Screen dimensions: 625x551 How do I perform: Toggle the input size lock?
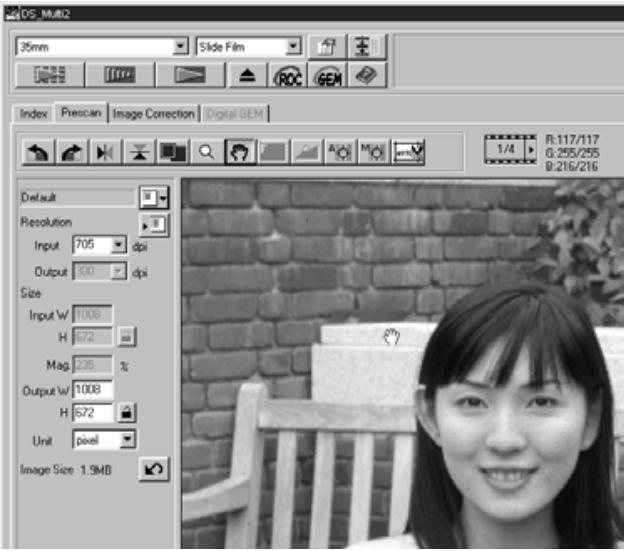click(x=127, y=337)
